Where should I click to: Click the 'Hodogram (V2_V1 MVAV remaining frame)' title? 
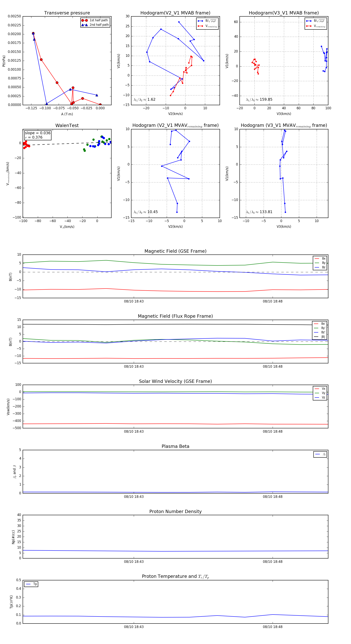coord(175,125)
